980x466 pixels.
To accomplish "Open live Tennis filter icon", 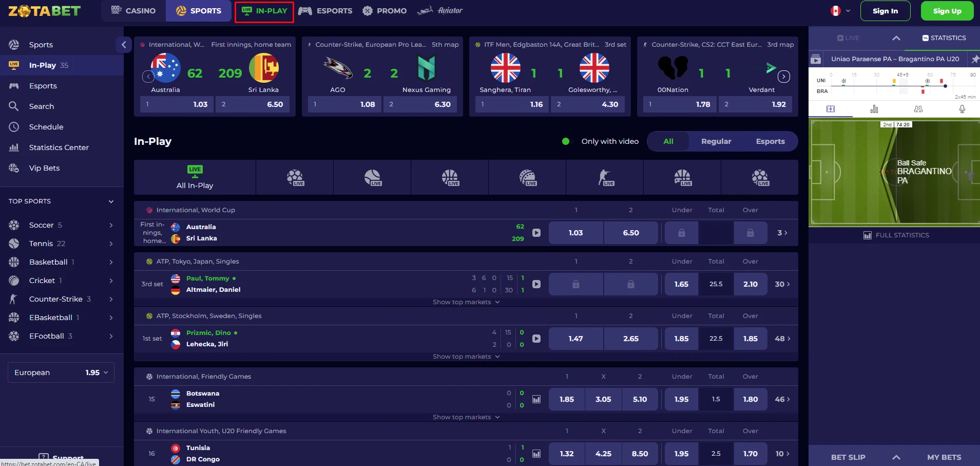I will click(x=372, y=177).
